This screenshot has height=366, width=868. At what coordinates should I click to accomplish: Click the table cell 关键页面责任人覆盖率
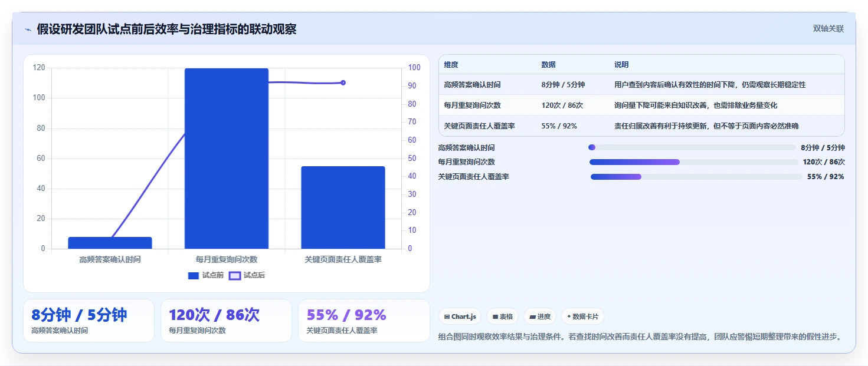[479, 126]
